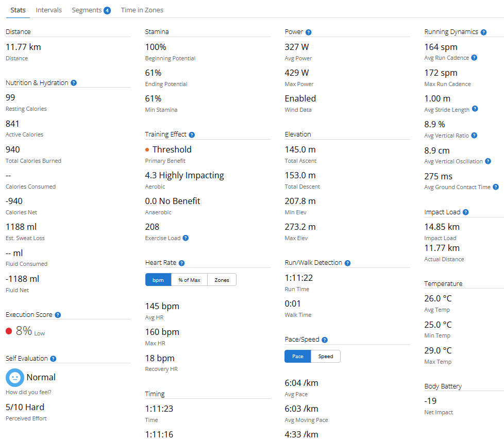Screen dimensions: 504x439
Task: Open the Time in Zones tab
Action: click(x=142, y=10)
